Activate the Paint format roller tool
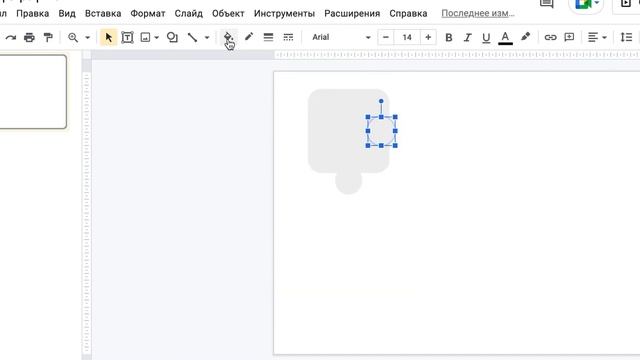 (x=48, y=38)
